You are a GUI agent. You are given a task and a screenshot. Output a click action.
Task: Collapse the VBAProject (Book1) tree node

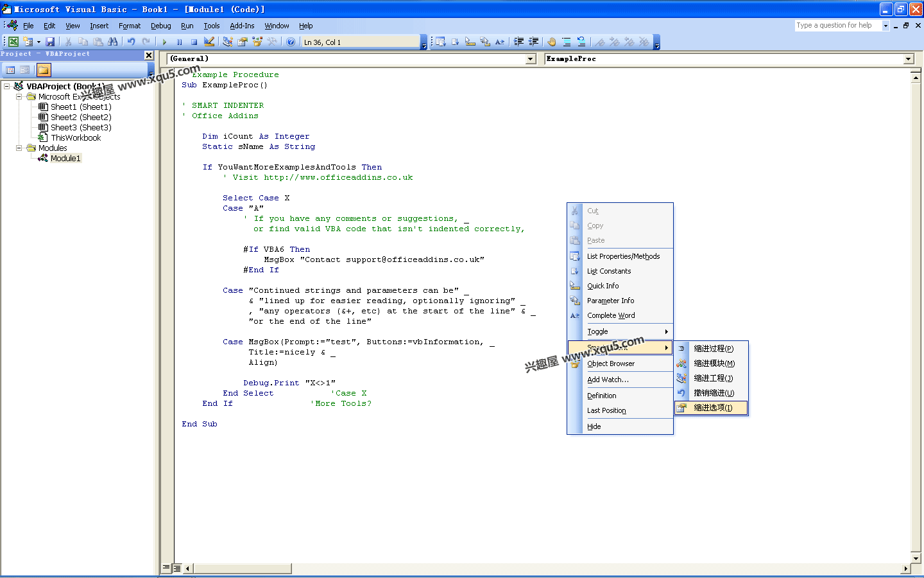click(6, 86)
